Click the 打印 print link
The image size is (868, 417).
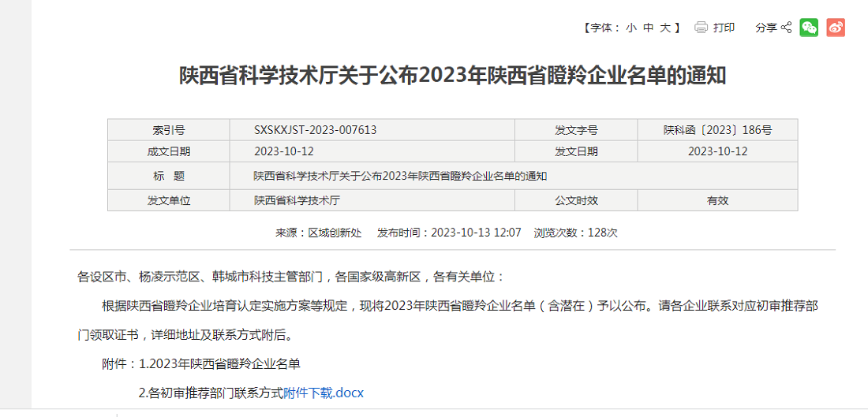coord(724,28)
